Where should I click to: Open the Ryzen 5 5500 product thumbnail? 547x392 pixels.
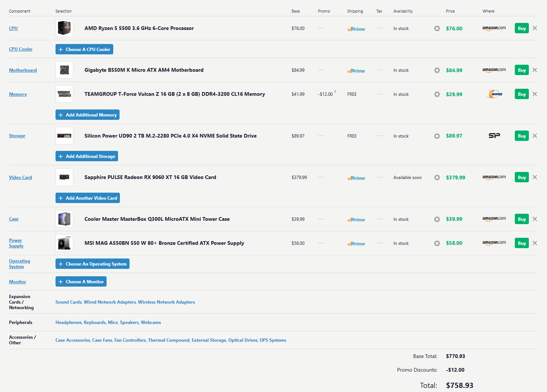point(64,28)
